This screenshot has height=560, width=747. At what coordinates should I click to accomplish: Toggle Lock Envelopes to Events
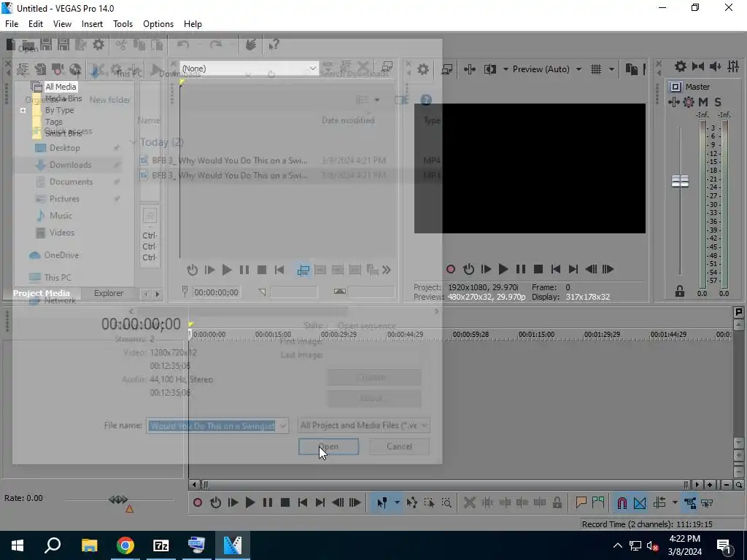point(690,503)
